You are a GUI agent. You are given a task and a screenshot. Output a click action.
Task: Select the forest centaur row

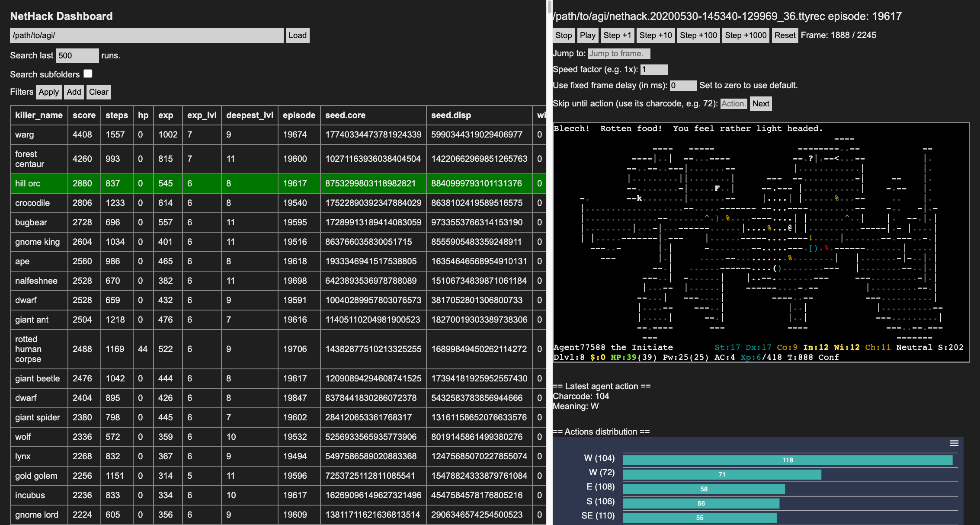[278, 159]
